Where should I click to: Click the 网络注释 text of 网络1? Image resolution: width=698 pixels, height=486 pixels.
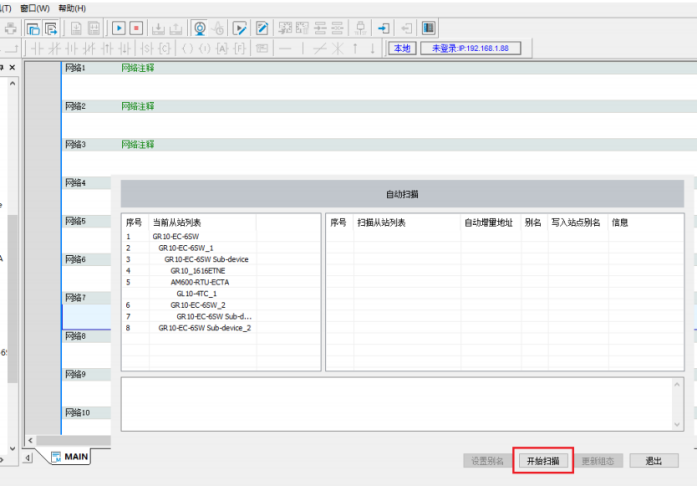coord(138,68)
